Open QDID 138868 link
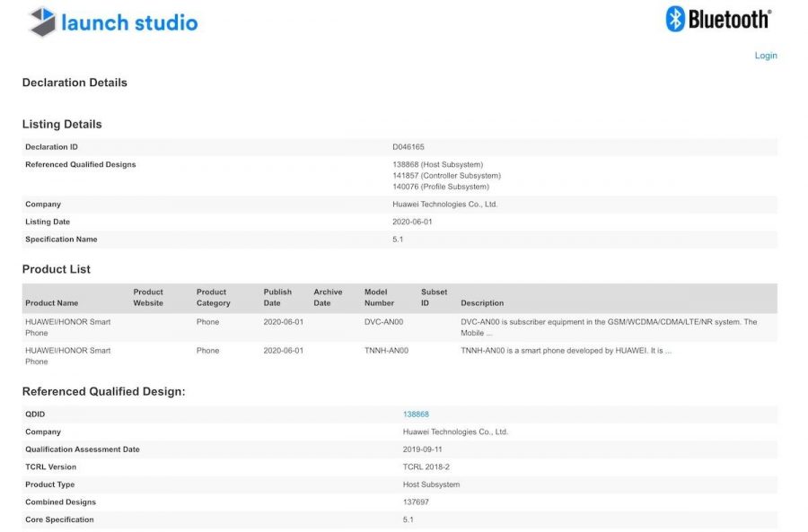Viewport: 808px width, 532px height. (x=416, y=414)
